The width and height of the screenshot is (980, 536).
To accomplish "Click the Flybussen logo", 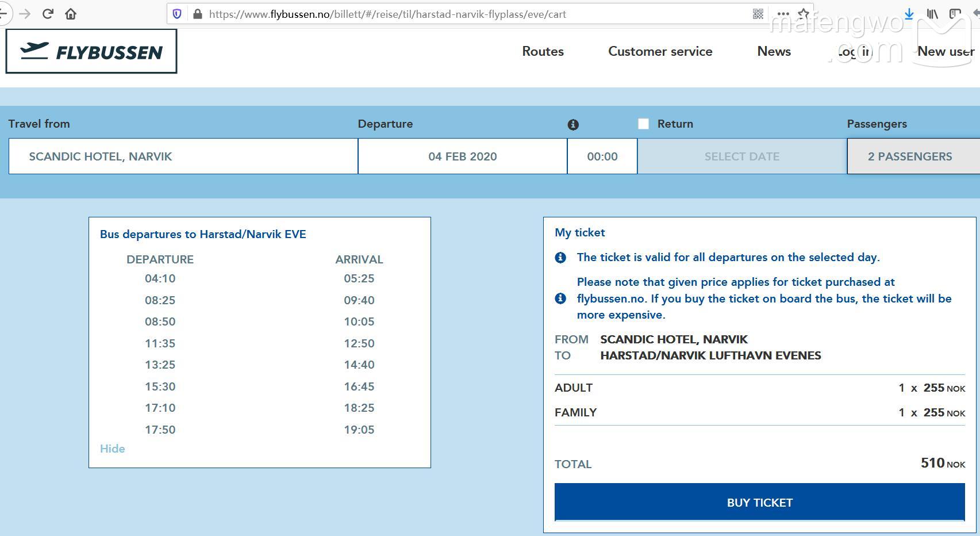I will pyautogui.click(x=91, y=52).
